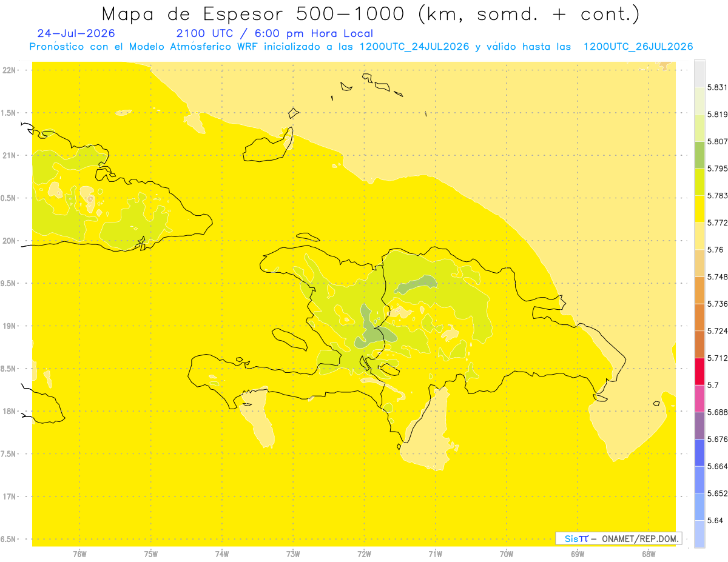Click the 5.831 legend value
The width and height of the screenshot is (728, 562).
717,87
